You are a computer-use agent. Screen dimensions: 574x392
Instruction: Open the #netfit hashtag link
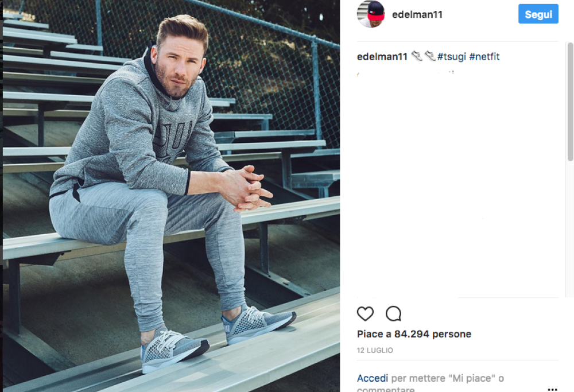(484, 57)
